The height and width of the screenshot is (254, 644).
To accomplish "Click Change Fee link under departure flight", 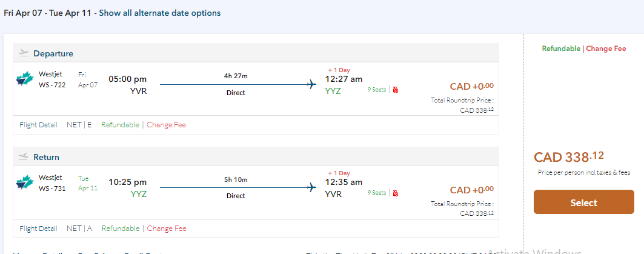I will click(x=167, y=125).
